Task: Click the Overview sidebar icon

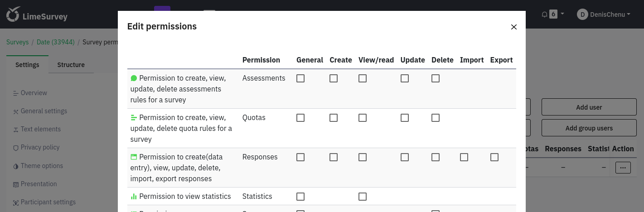Action: pos(16,93)
